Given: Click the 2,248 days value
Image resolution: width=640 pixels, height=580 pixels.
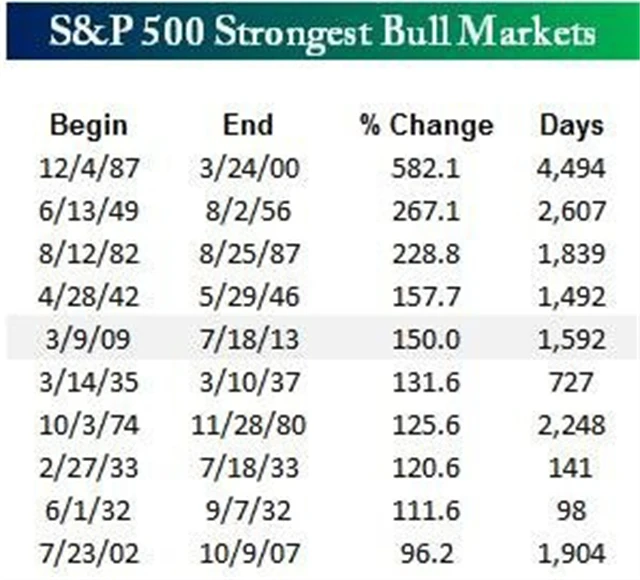Looking at the screenshot, I should [572, 424].
